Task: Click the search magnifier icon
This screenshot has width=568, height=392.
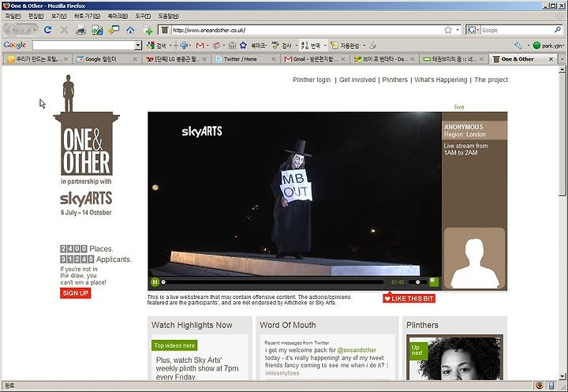Action: (x=558, y=30)
